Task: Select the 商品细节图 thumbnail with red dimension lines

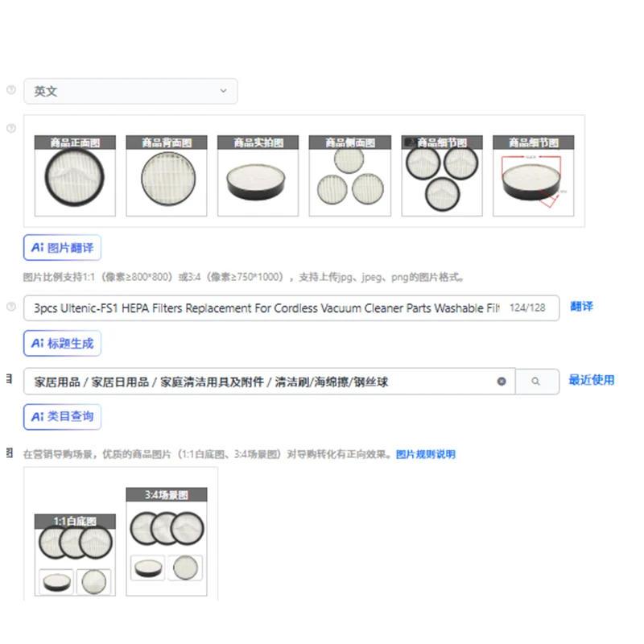Action: coord(534,175)
